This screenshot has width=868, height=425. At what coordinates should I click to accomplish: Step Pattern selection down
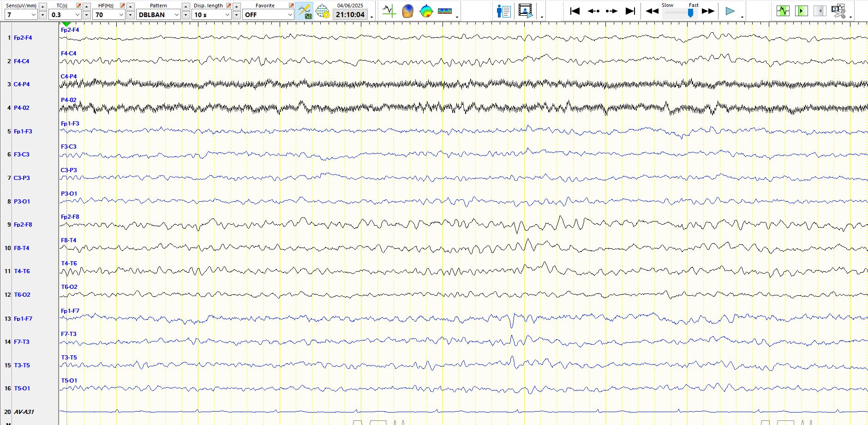click(x=186, y=15)
